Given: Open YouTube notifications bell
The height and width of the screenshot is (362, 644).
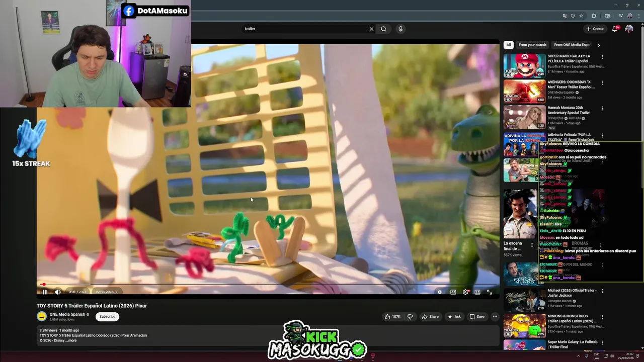Looking at the screenshot, I should (615, 29).
